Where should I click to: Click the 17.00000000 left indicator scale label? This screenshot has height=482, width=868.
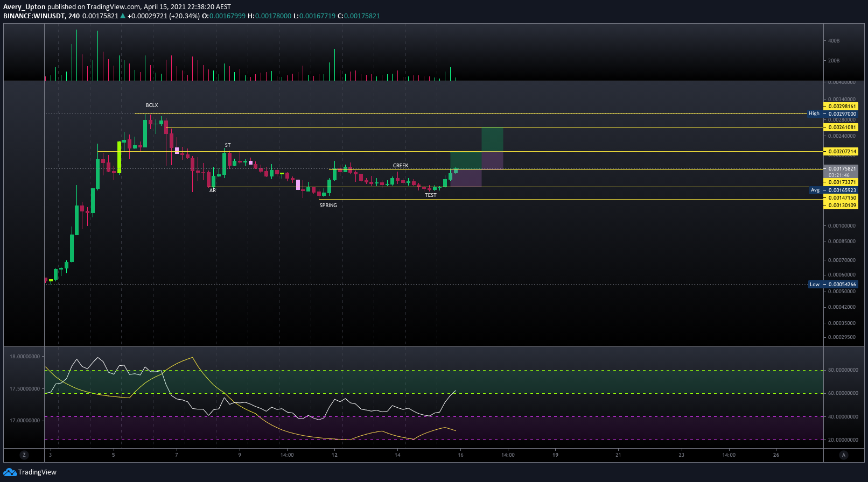pos(25,421)
